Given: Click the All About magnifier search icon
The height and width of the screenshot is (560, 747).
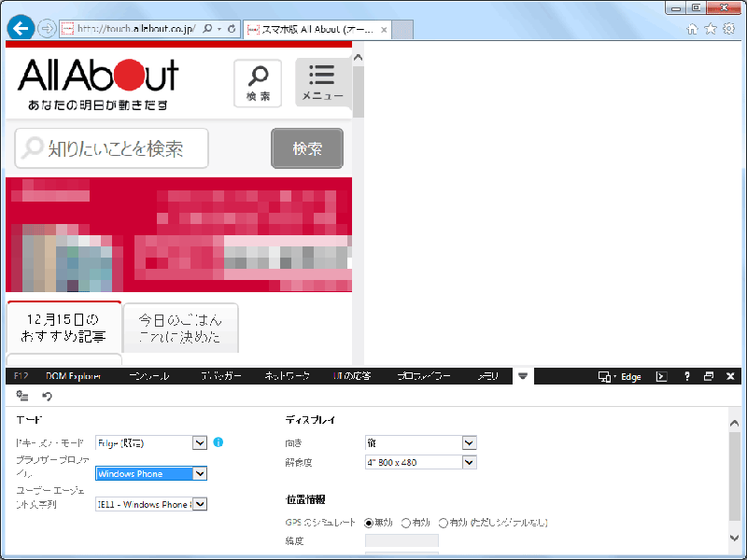Looking at the screenshot, I should [x=258, y=83].
